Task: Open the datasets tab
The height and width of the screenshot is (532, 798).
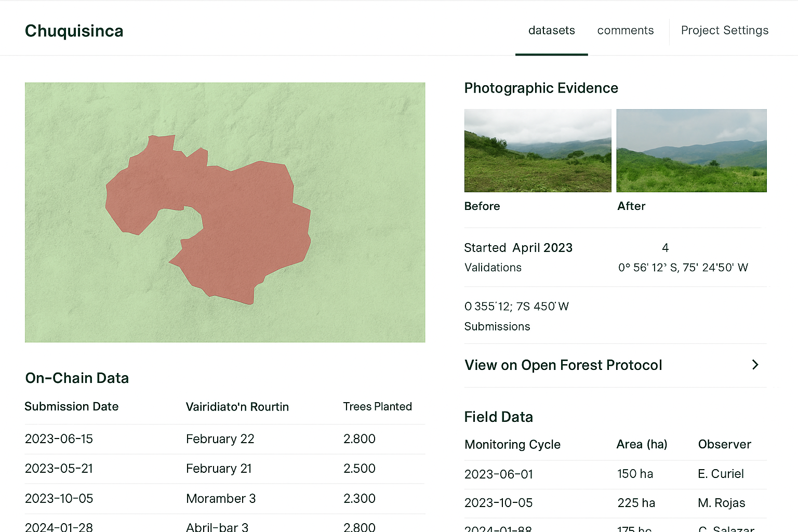Action: pos(551,31)
